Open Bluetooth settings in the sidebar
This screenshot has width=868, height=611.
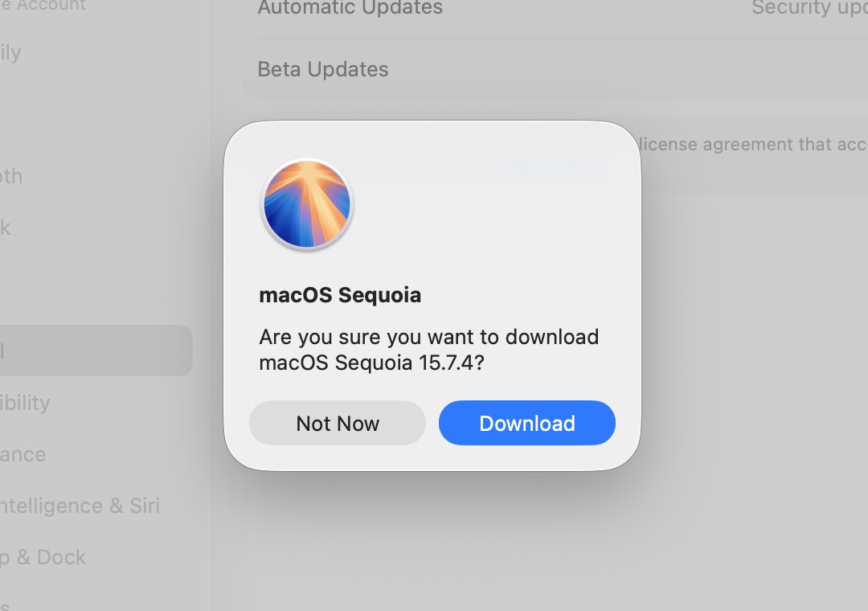(x=11, y=177)
